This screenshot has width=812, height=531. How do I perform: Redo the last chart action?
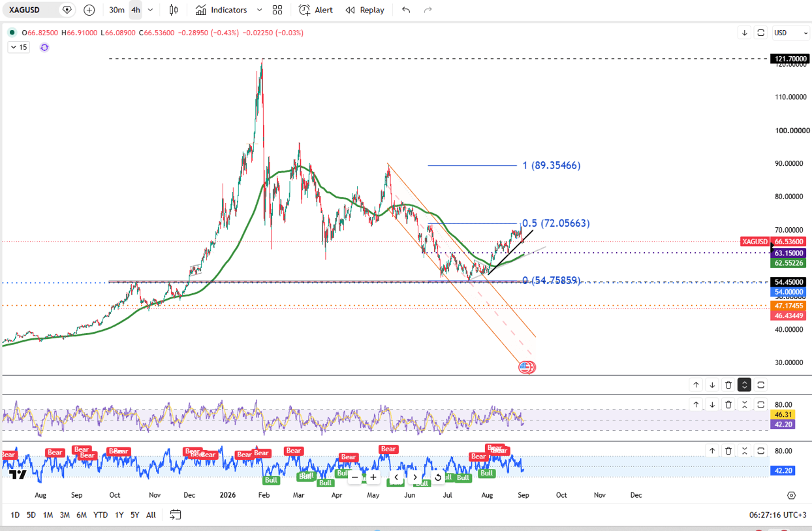(428, 10)
